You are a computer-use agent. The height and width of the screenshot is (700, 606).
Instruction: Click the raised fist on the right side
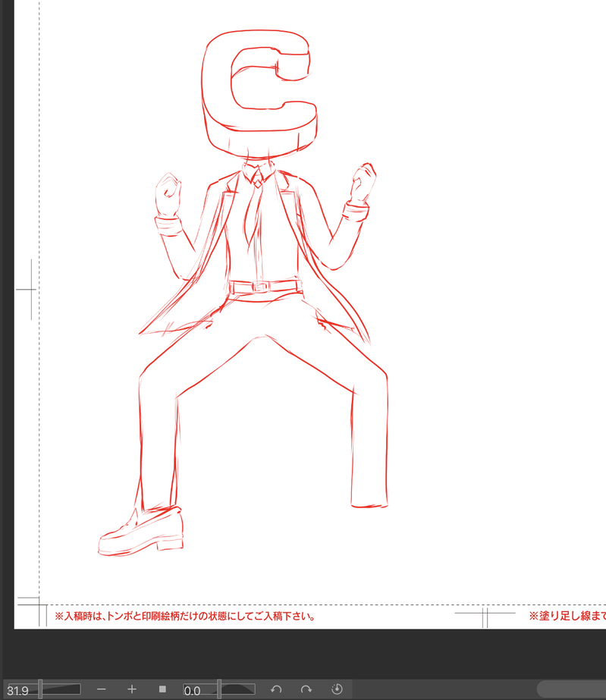363,182
